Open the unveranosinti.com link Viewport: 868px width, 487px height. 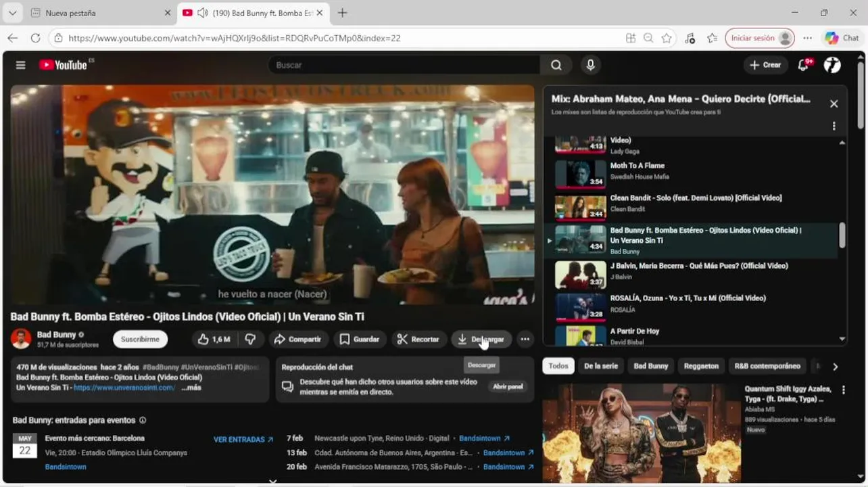pos(124,388)
